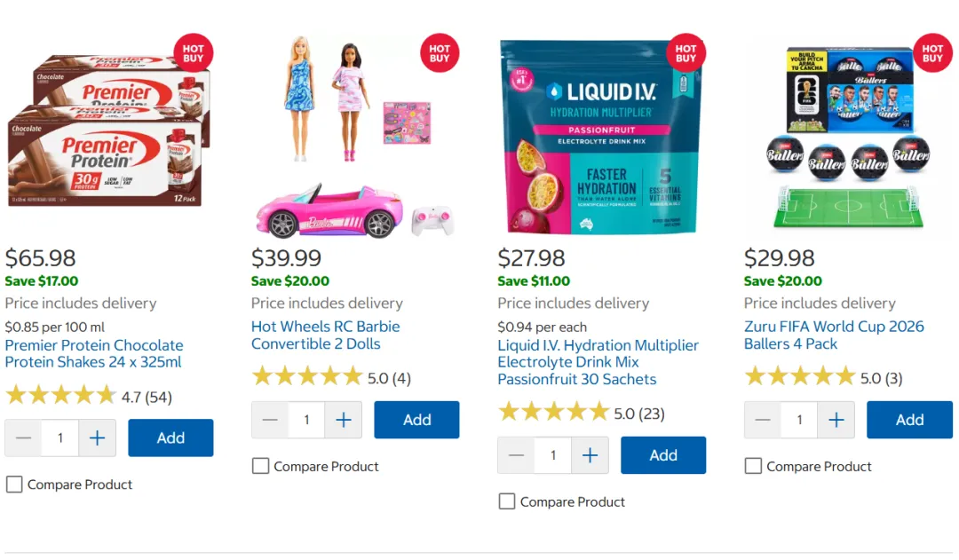Viewport: 959px width, 560px height.
Task: Add Premier Protein shakes to cart
Action: [170, 438]
